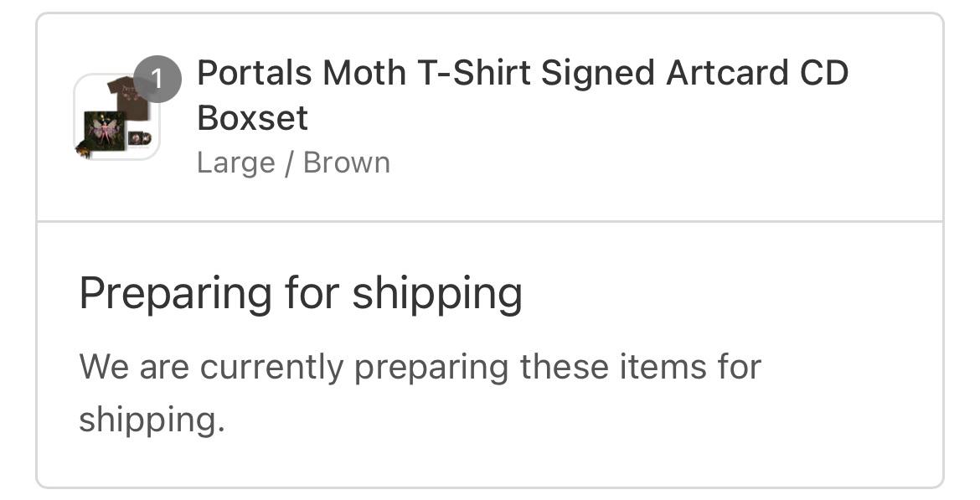Select the brown t-shirt in the thumbnail
The width and height of the screenshot is (980, 500).
tap(129, 97)
